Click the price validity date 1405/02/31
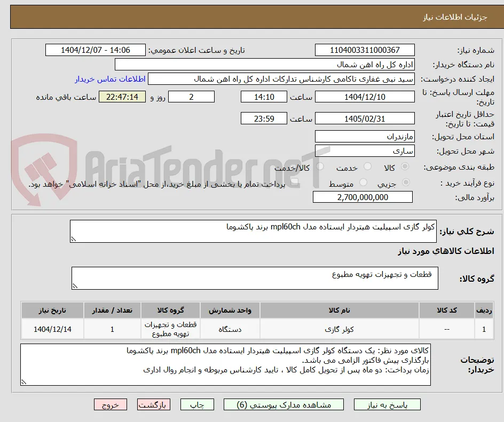 (365, 118)
